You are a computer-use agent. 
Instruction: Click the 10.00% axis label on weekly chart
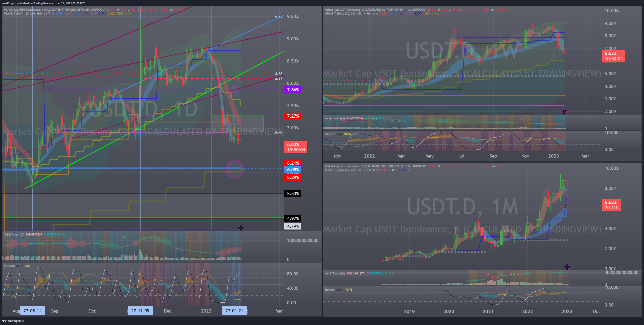tap(612, 11)
